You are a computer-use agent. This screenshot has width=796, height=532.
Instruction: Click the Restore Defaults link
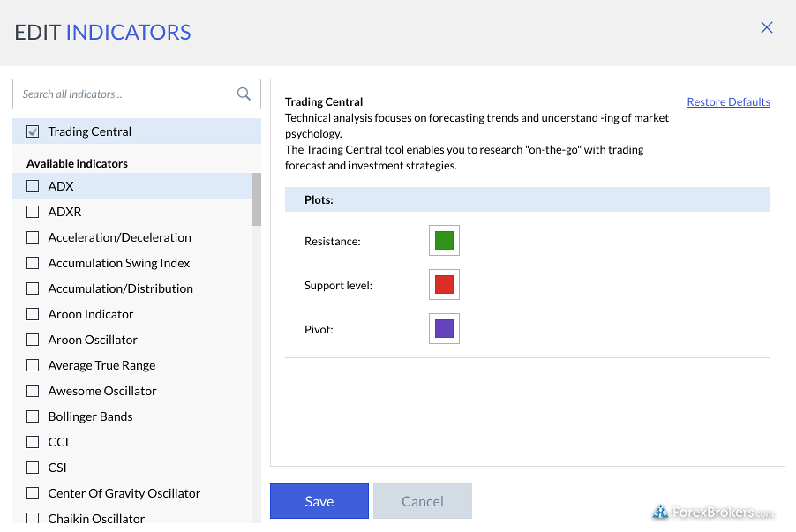(728, 102)
